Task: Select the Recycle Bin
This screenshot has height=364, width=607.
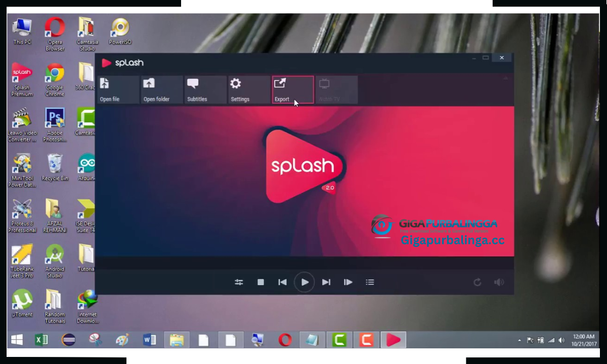Action: click(x=55, y=167)
